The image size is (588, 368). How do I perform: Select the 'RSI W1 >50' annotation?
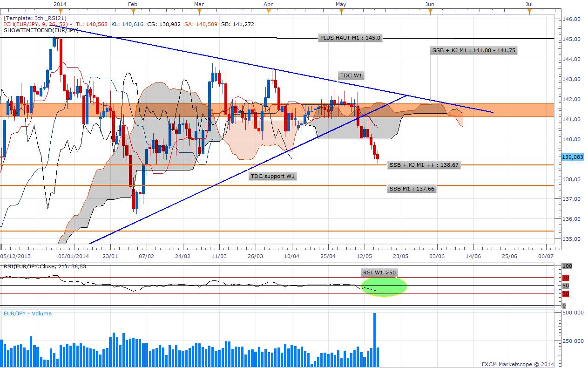379,273
